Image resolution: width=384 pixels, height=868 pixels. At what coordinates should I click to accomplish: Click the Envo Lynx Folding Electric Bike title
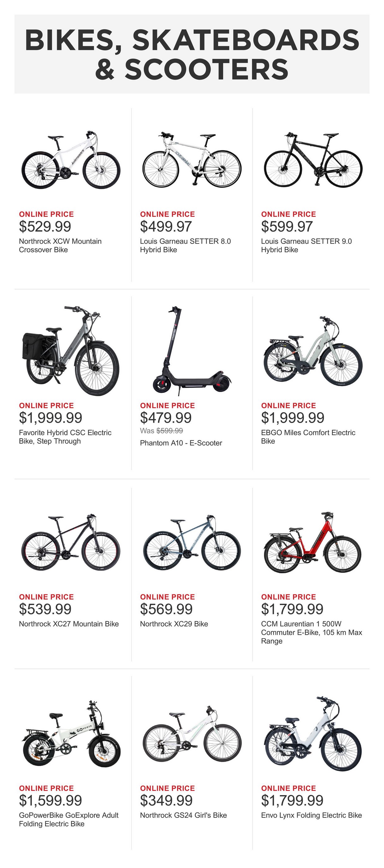(x=311, y=815)
